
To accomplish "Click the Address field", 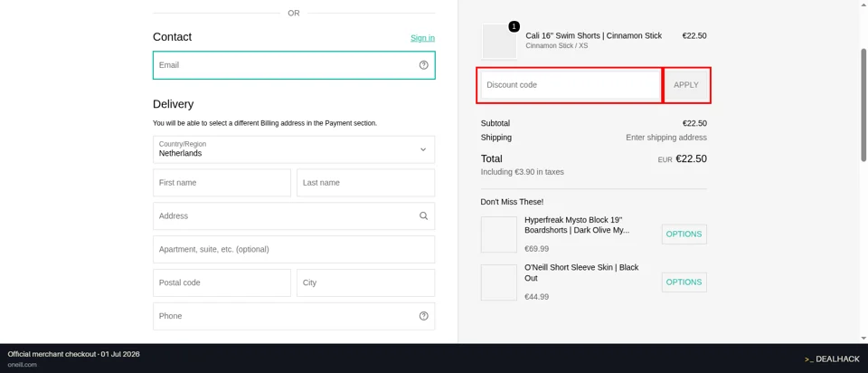I will pos(294,216).
